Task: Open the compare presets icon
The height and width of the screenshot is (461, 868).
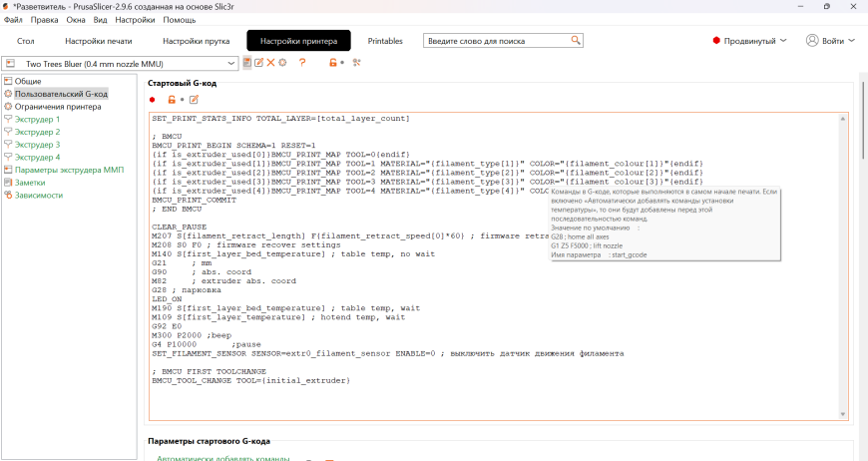Action: pos(356,63)
